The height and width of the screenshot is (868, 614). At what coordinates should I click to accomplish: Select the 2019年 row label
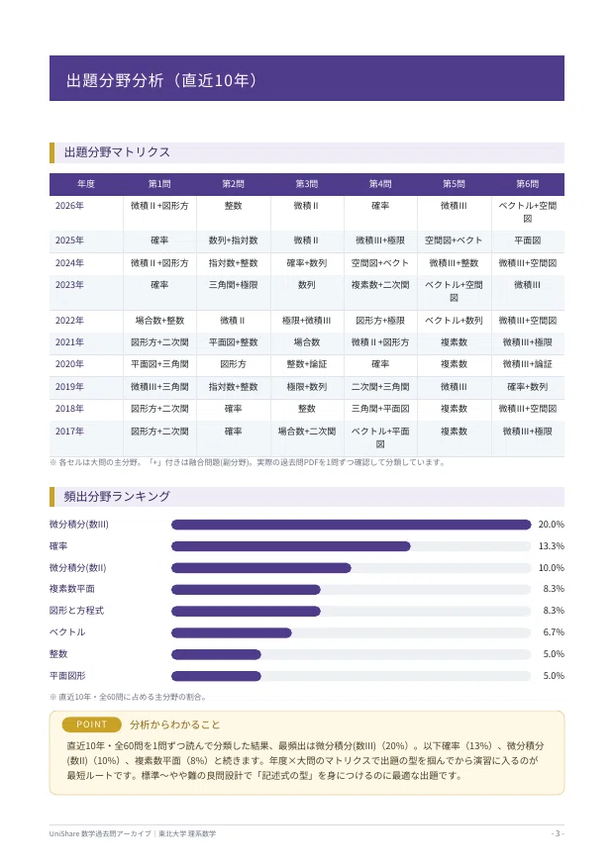point(69,386)
